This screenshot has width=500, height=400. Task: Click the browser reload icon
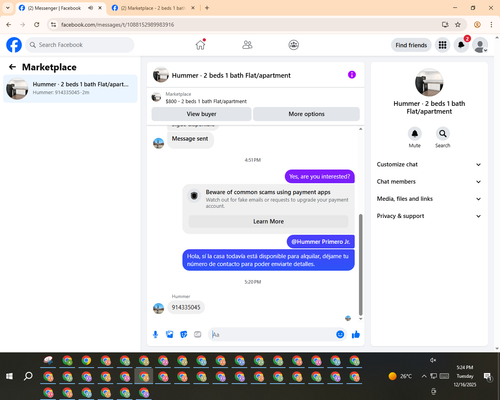[37, 25]
